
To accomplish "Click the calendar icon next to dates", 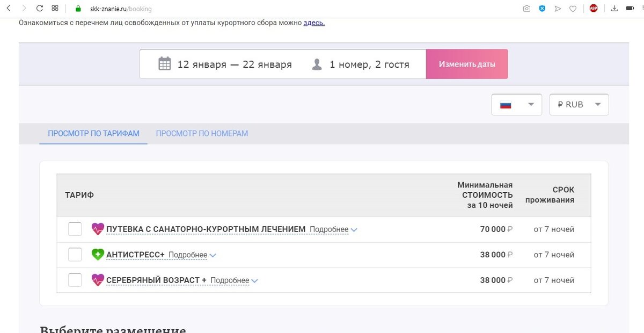I will tap(165, 64).
